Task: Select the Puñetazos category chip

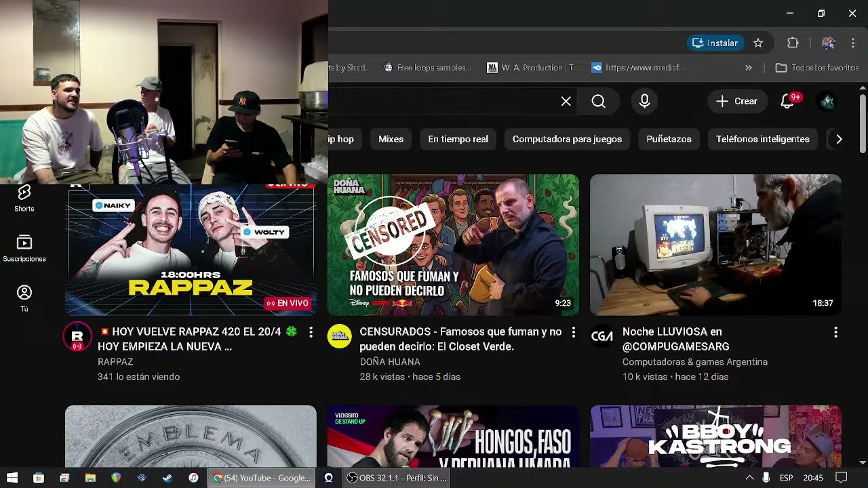Action: [669, 139]
